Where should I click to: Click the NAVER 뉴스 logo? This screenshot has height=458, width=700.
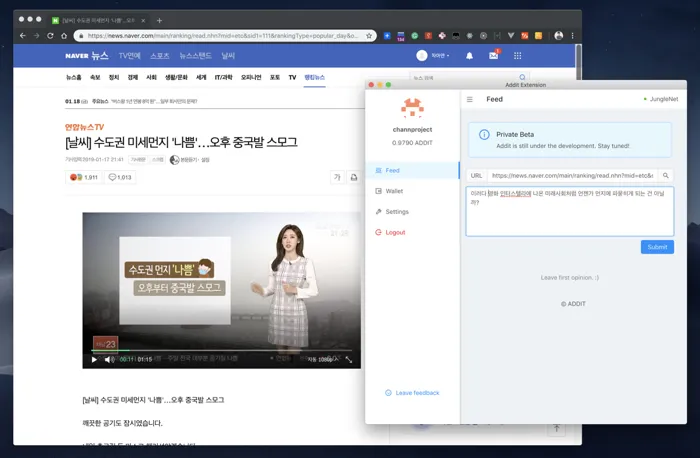87,55
